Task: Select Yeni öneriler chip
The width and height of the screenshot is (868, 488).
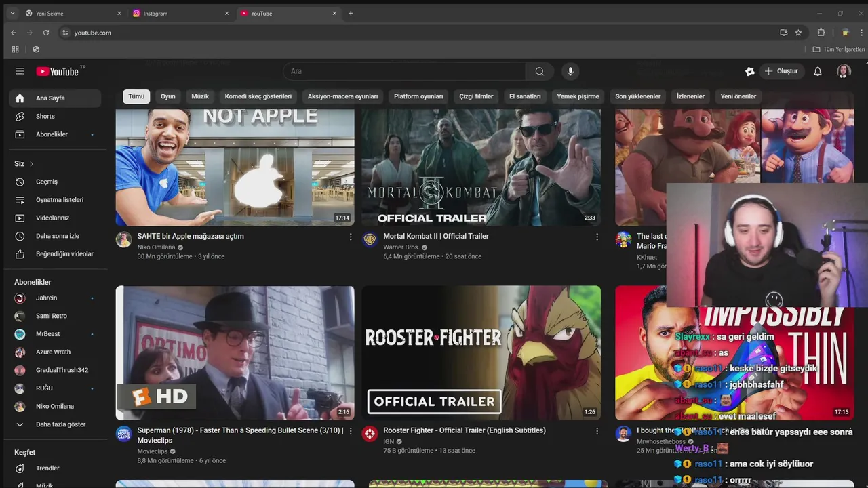Action: click(738, 96)
